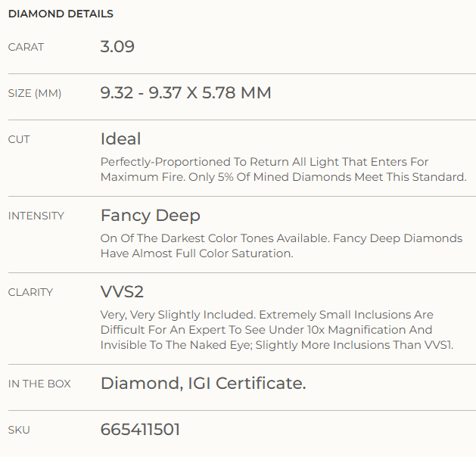
Task: Click the CUT label
Action: (19, 139)
